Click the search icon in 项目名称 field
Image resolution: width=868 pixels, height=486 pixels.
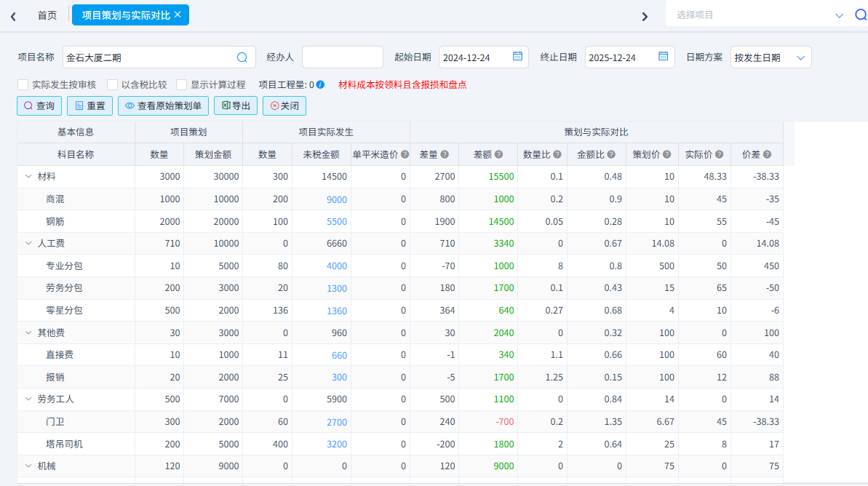242,57
